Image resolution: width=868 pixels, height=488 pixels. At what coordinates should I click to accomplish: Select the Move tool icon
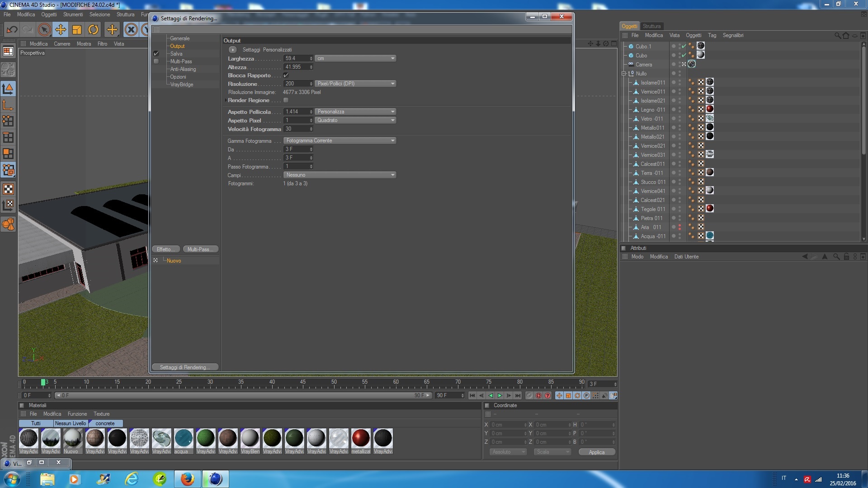[60, 30]
